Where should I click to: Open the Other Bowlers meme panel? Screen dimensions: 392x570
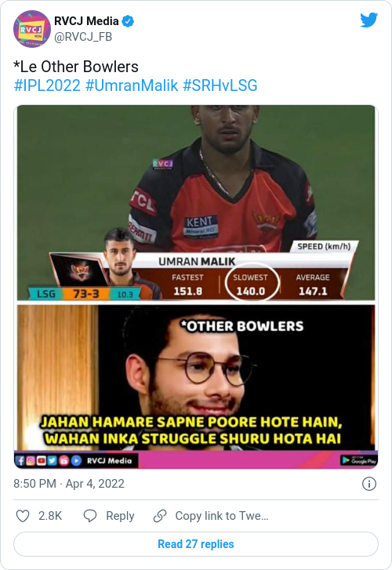point(196,378)
